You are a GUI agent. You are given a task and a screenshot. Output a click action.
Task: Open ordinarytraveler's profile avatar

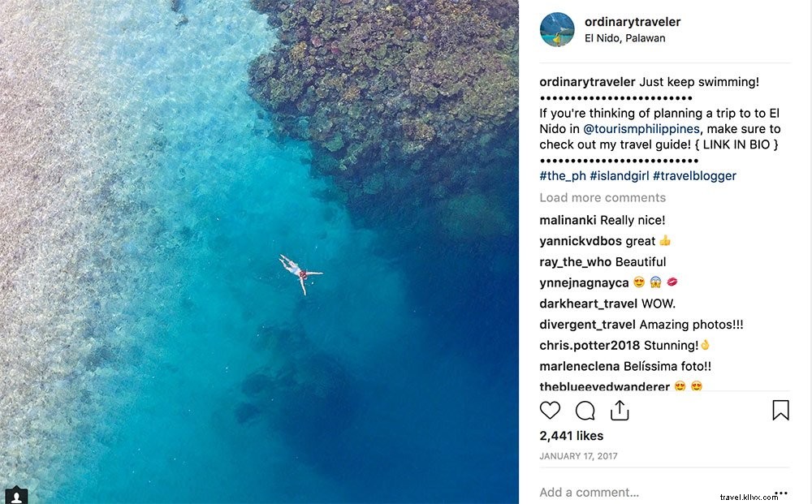click(x=557, y=29)
